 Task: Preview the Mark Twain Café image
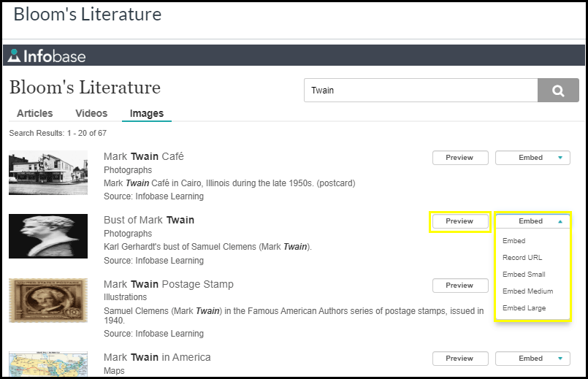(459, 158)
